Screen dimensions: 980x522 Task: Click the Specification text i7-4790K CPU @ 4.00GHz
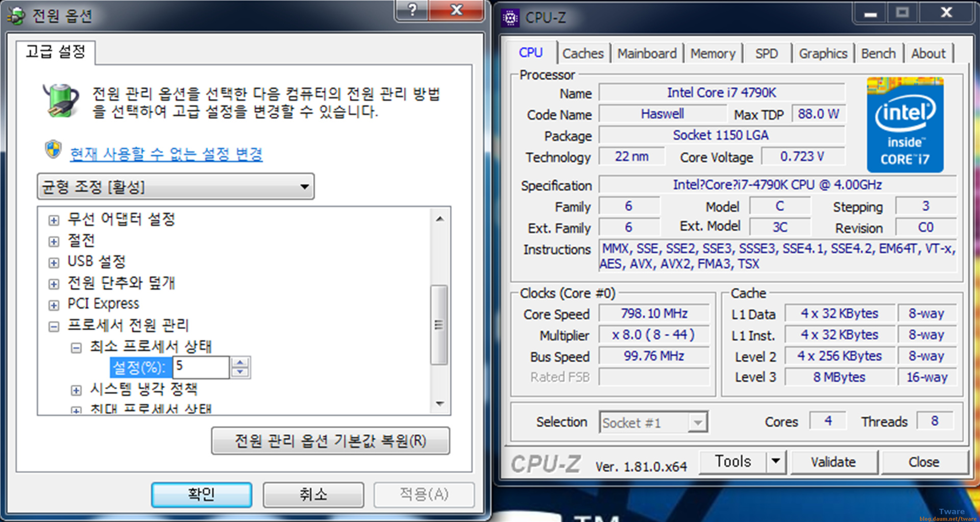[x=777, y=185]
